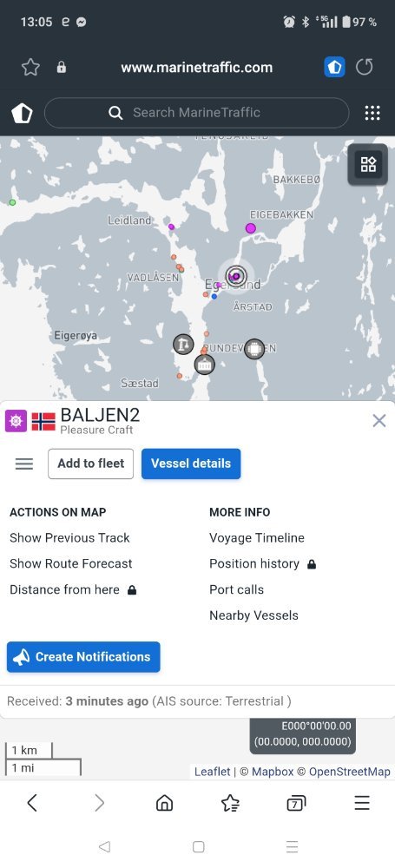Open the nine-dot apps grid menu

372,113
